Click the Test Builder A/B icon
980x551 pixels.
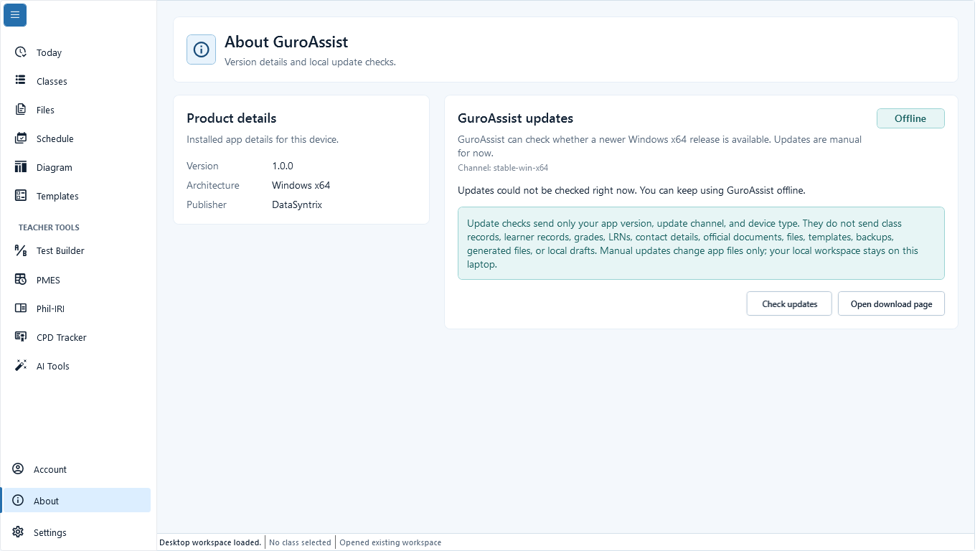point(21,250)
